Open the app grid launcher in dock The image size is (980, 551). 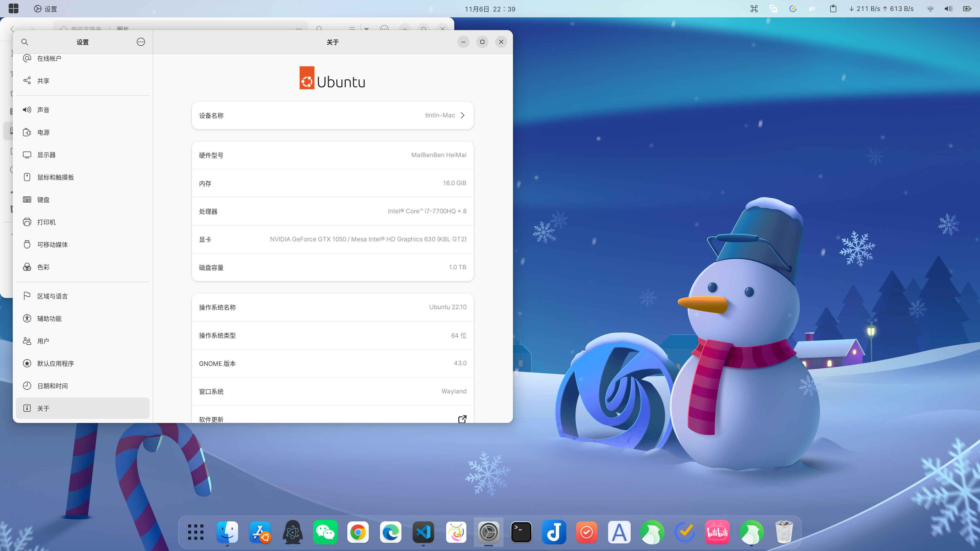[x=195, y=532]
